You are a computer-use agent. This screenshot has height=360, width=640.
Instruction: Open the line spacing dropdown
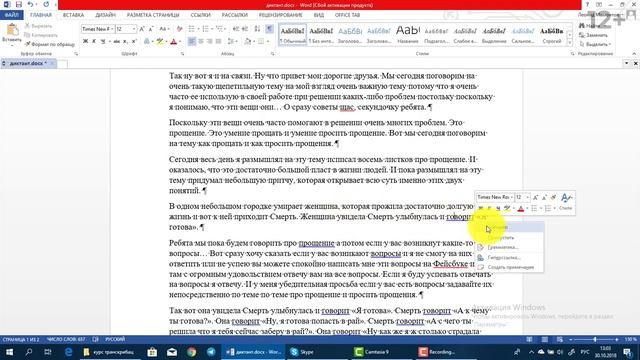pyautogui.click(x=232, y=41)
